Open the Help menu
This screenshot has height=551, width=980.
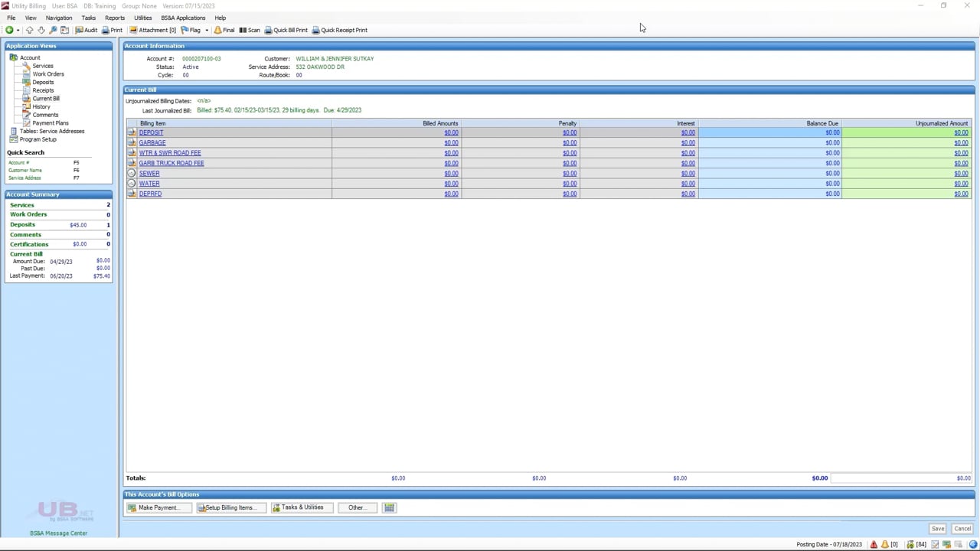click(220, 18)
